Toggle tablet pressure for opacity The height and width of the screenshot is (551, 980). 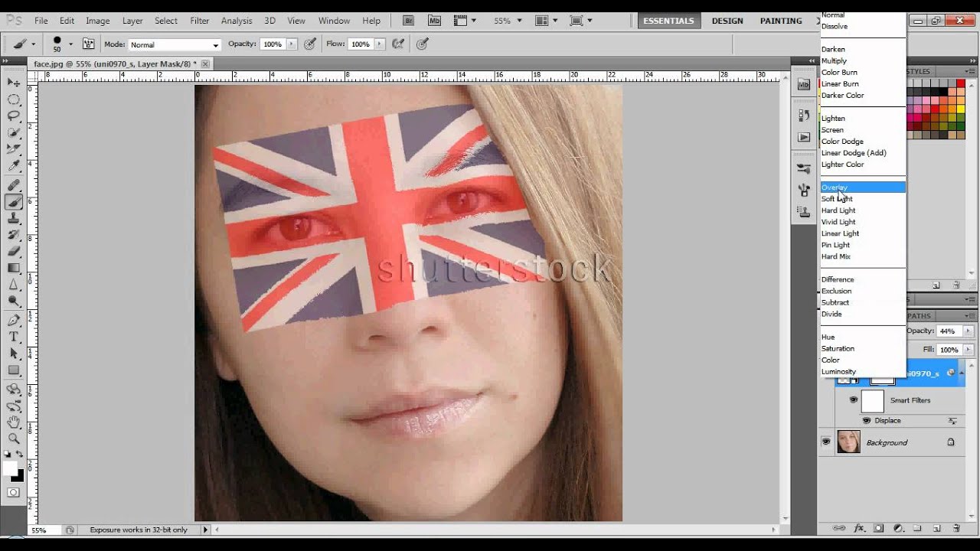[x=310, y=44]
